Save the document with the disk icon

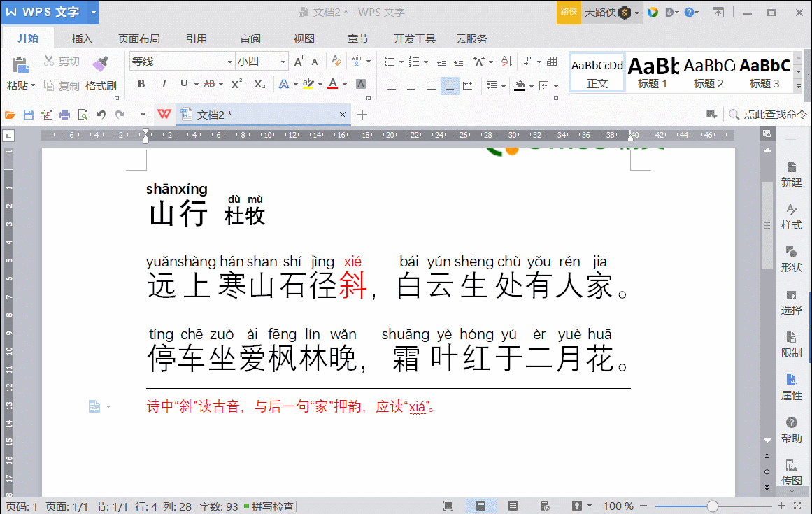pos(29,115)
